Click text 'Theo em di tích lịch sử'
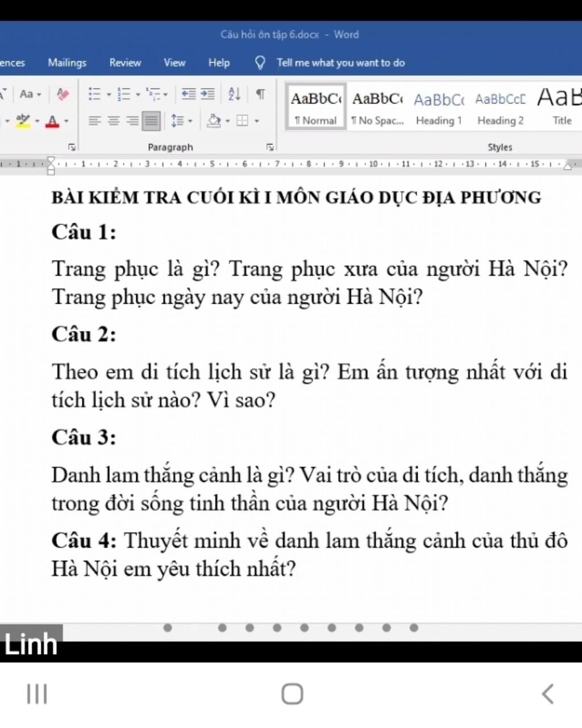The image size is (582, 728). click(162, 372)
